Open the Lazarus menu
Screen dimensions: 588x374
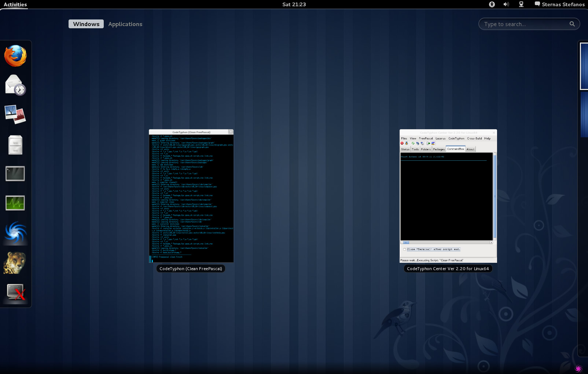[x=440, y=138]
